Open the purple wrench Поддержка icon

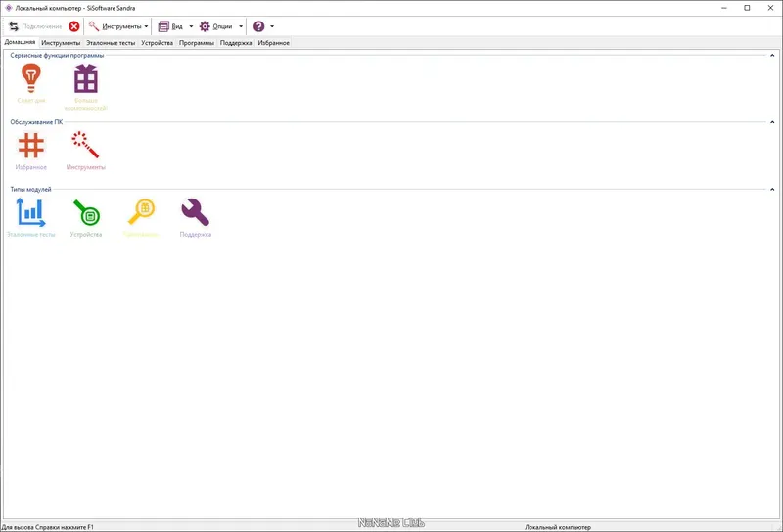click(195, 212)
